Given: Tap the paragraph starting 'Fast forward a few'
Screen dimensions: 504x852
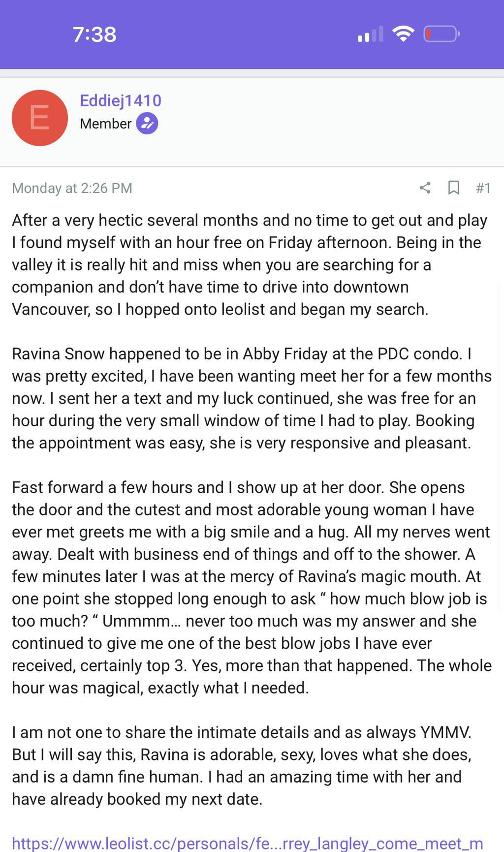Looking at the screenshot, I should coord(251,587).
